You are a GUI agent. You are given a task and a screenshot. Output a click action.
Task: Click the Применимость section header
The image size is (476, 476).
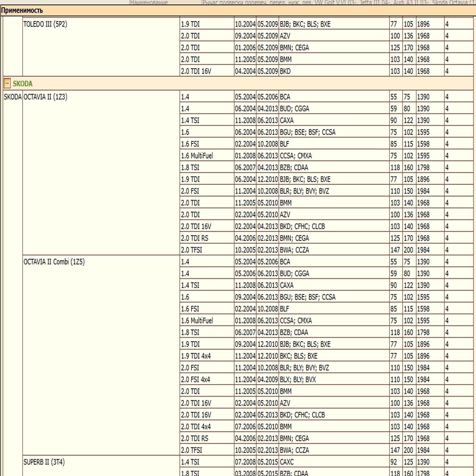[22, 11]
